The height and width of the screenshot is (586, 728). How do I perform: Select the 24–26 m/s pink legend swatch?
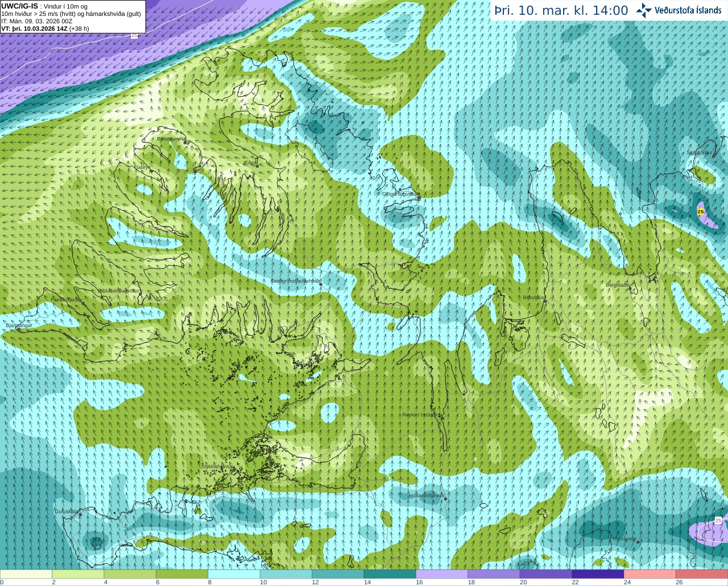click(650, 574)
